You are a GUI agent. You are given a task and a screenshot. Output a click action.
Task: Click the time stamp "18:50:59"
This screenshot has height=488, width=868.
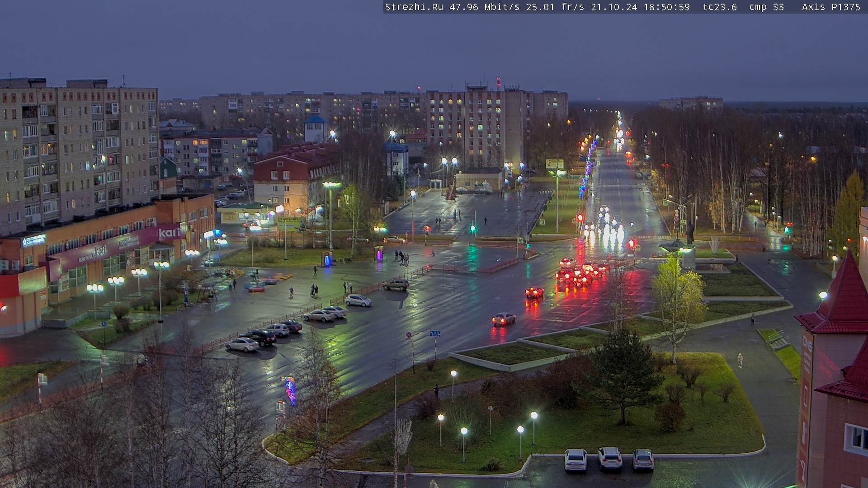tap(666, 7)
